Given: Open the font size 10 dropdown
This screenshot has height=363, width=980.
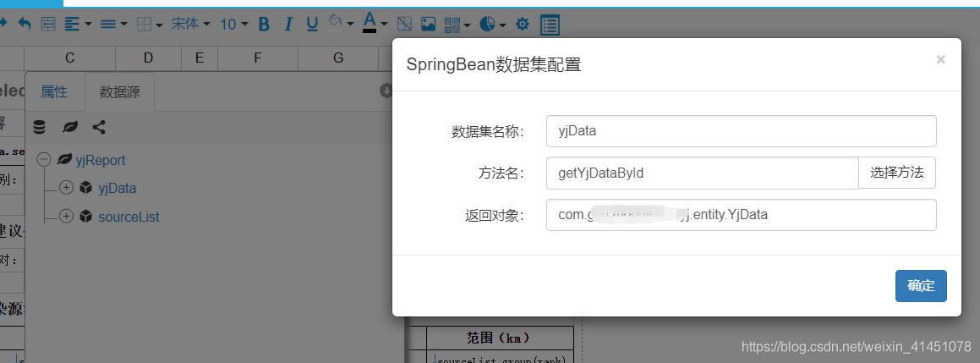Looking at the screenshot, I should 233,24.
